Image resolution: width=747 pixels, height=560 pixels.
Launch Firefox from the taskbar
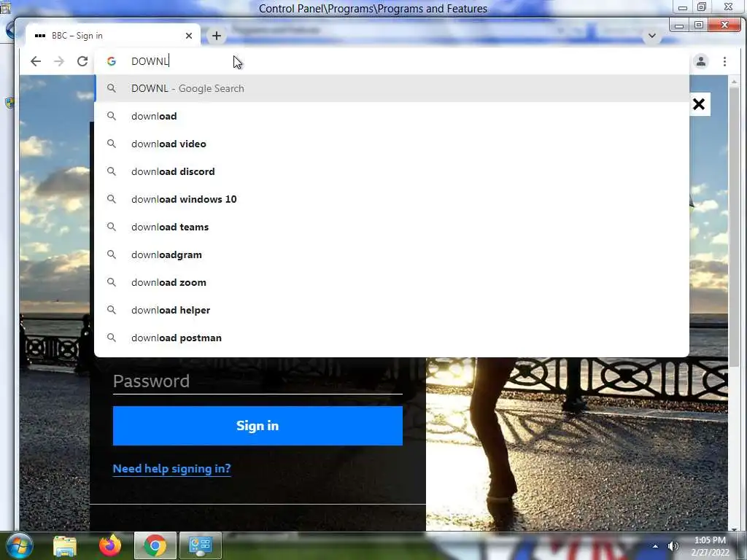(x=110, y=545)
